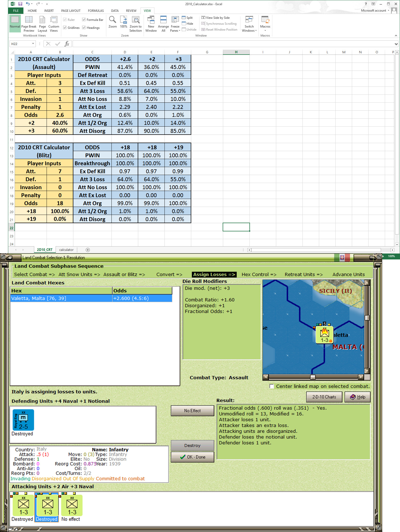Open the Switch Windows dropdown
Image resolution: width=400 pixels, height=532 pixels.
[x=249, y=30]
